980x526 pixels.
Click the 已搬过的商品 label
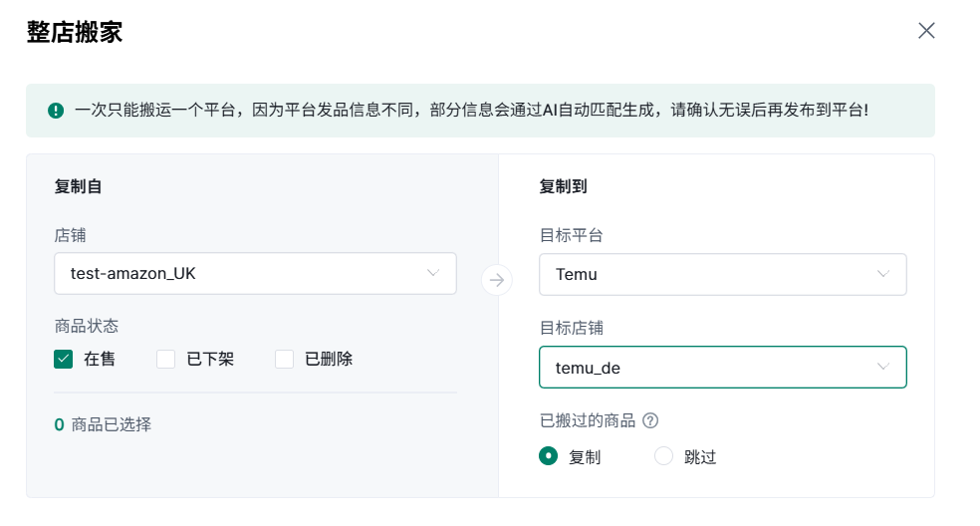587,420
